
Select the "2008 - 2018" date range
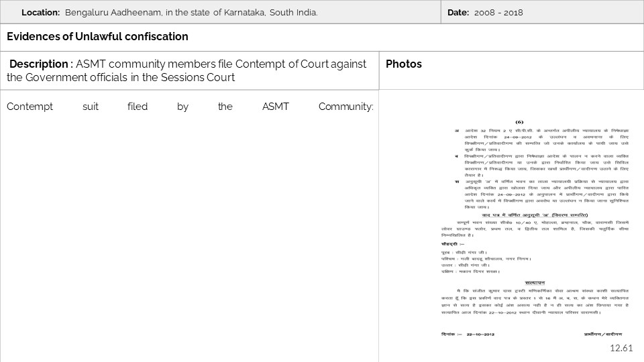pos(498,13)
